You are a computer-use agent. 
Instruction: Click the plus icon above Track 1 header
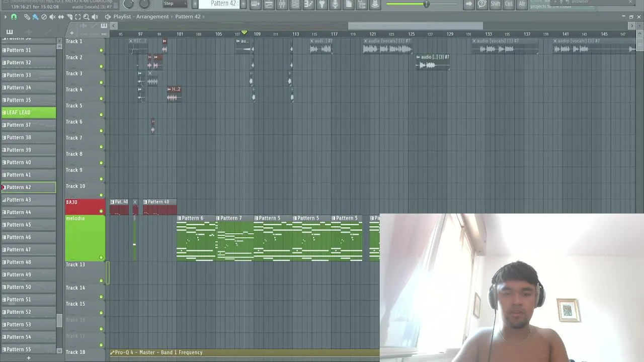[x=71, y=33]
